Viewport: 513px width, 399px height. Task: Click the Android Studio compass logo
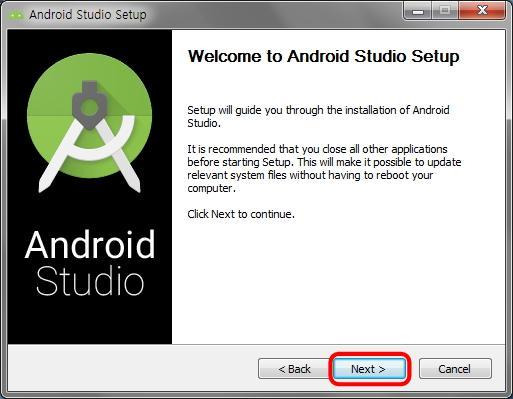90,123
